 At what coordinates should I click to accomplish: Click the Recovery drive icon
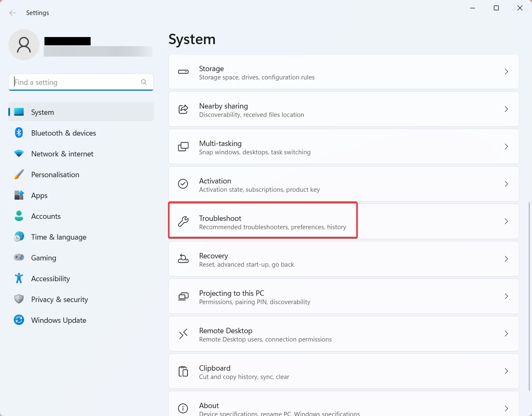pos(183,259)
